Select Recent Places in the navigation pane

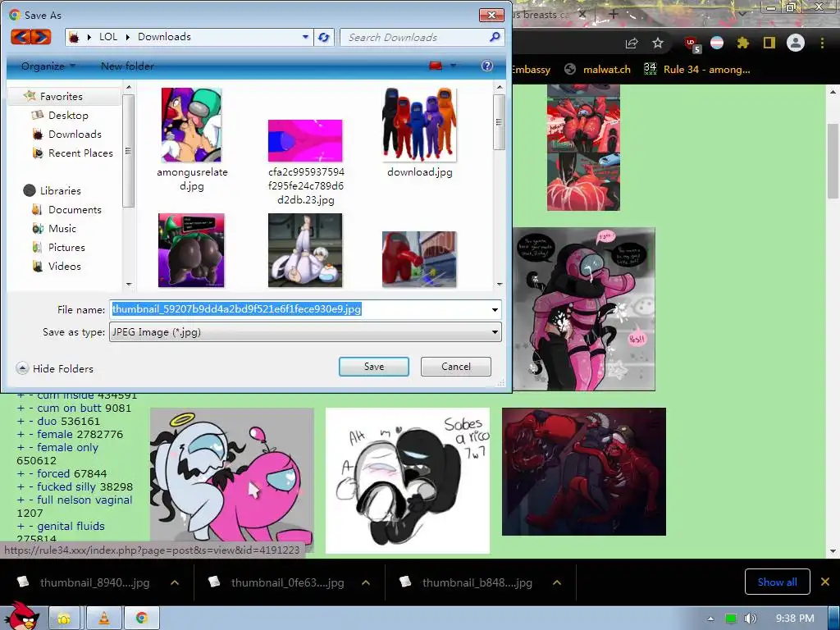(x=80, y=153)
